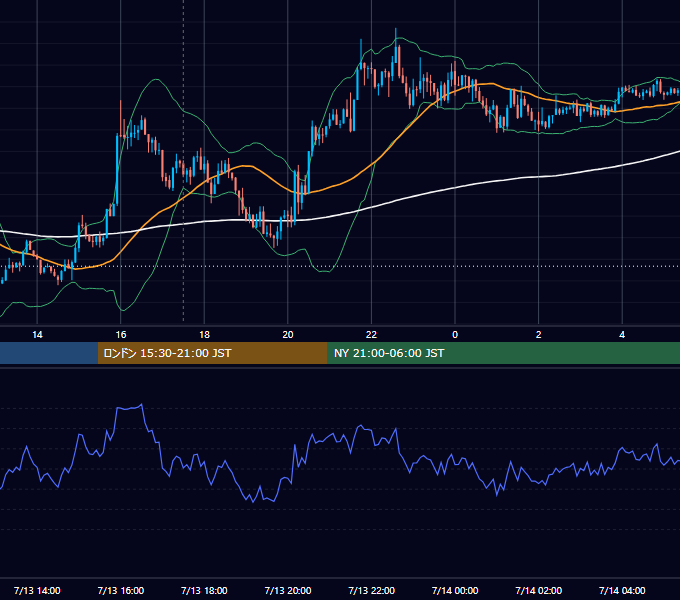Click the "7/13 18:00" date label
Viewport: 680px width, 600px height.
[204, 590]
